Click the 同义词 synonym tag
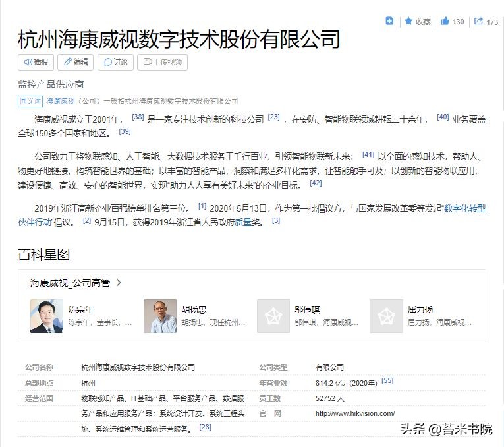This screenshot has width=504, height=447. coord(30,101)
